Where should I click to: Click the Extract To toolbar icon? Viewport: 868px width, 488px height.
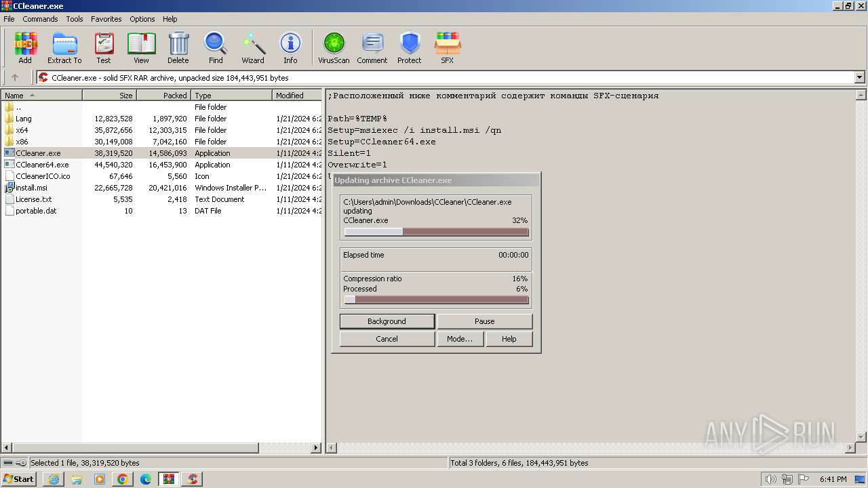(x=64, y=47)
